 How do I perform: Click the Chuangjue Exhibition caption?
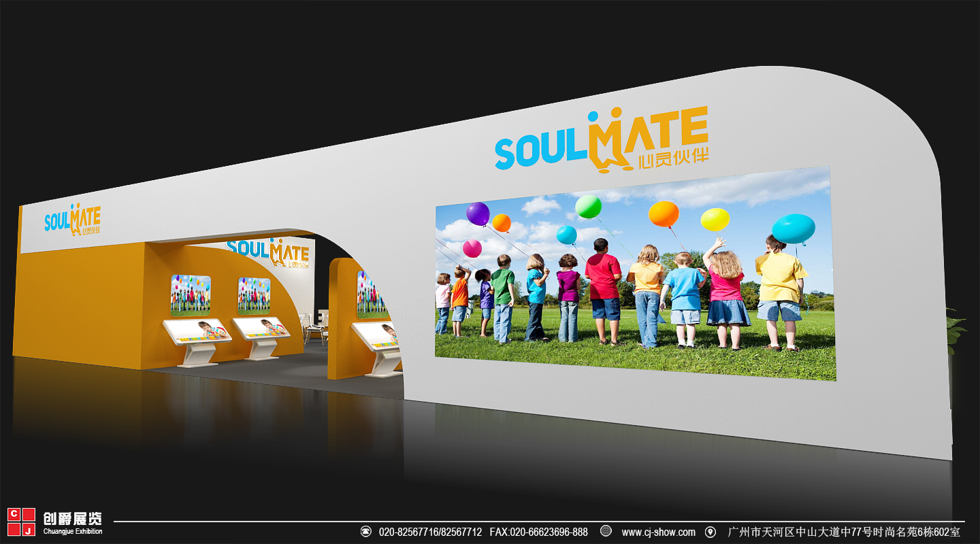(72, 532)
